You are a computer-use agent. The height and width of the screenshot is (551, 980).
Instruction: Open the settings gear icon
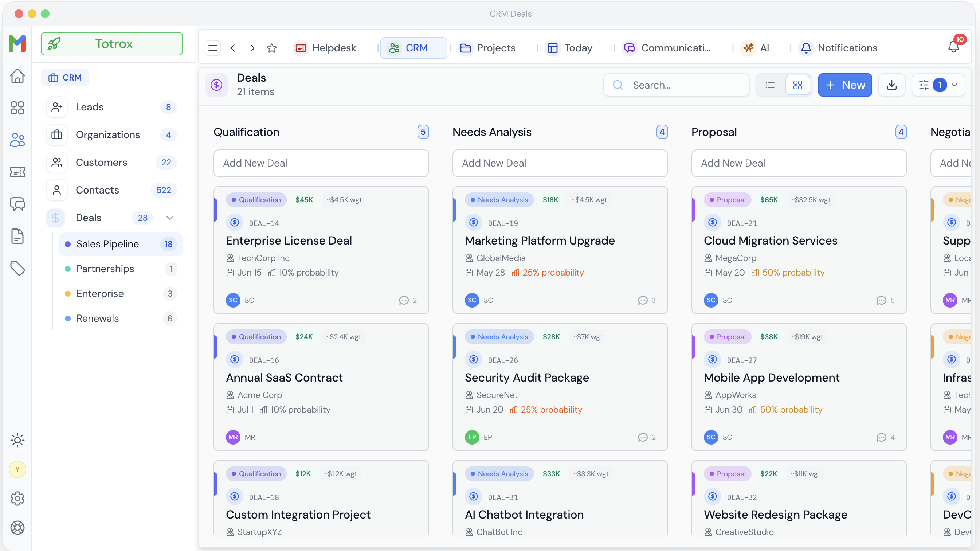click(17, 499)
